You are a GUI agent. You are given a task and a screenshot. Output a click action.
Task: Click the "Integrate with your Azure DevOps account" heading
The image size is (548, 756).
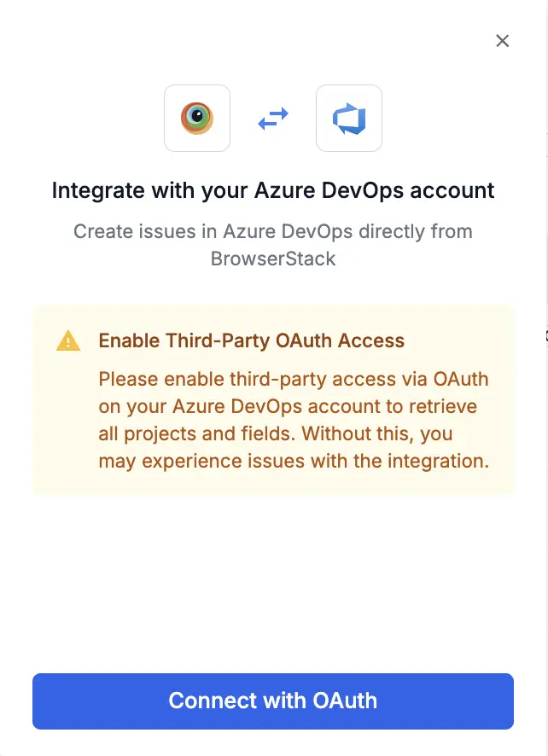pyautogui.click(x=273, y=189)
